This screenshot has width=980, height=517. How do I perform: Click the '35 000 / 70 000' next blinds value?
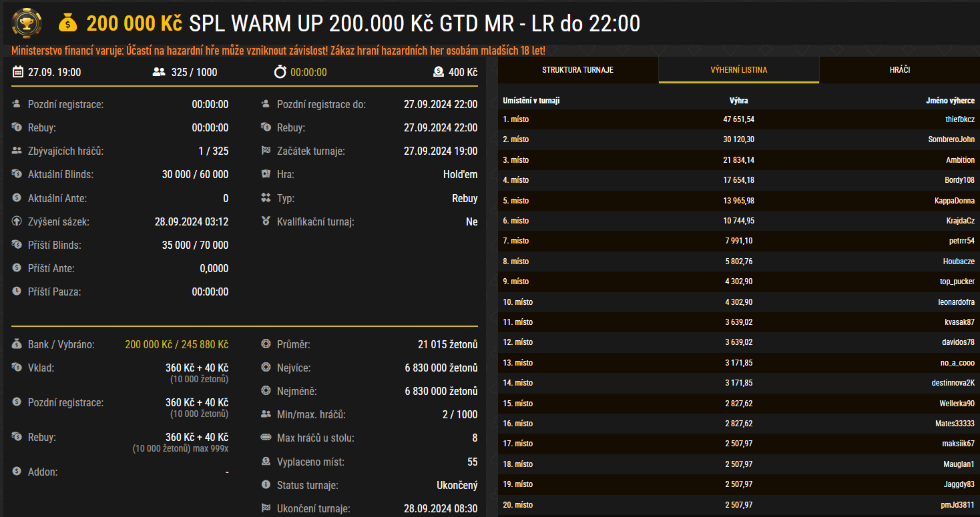(195, 245)
